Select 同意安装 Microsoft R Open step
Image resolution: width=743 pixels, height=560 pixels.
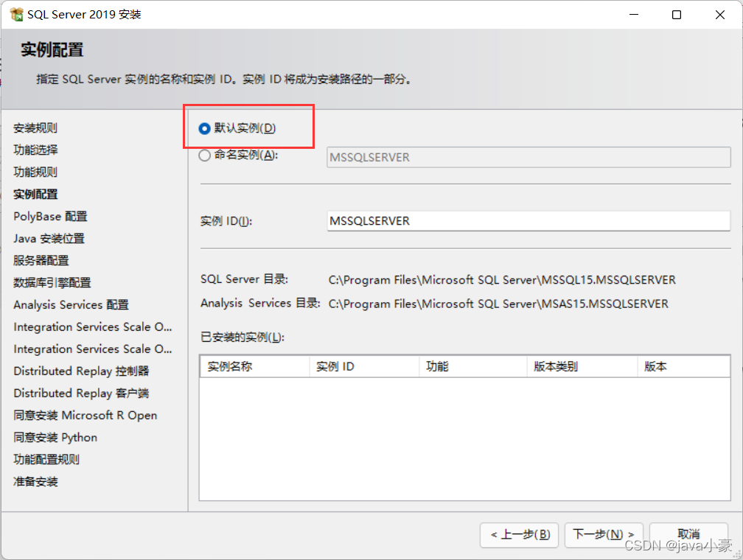pyautogui.click(x=86, y=416)
